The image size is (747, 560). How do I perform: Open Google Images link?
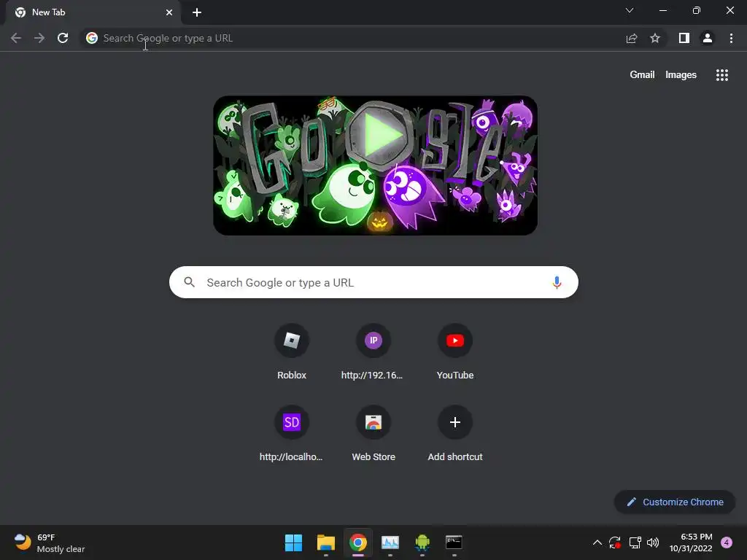(681, 75)
